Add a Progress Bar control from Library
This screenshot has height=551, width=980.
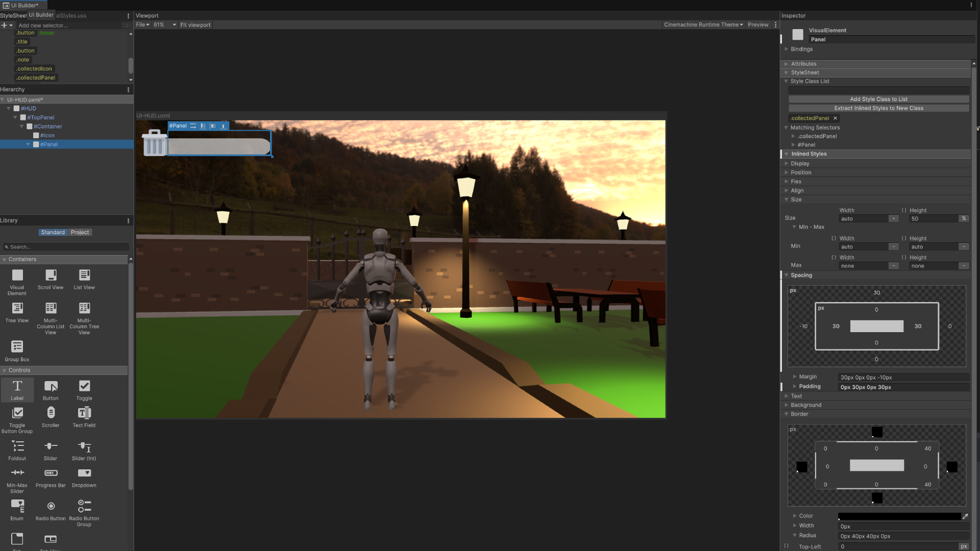point(51,474)
